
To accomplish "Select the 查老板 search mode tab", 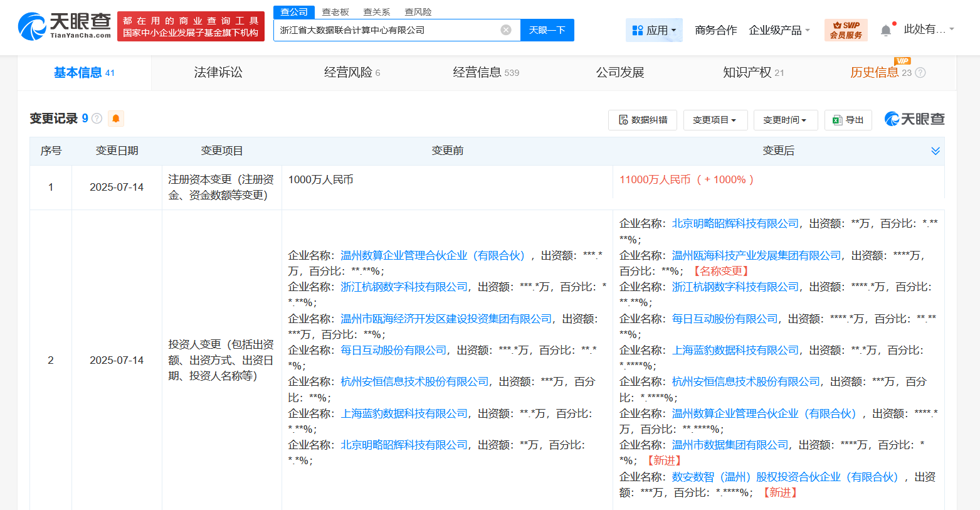I will pyautogui.click(x=335, y=12).
